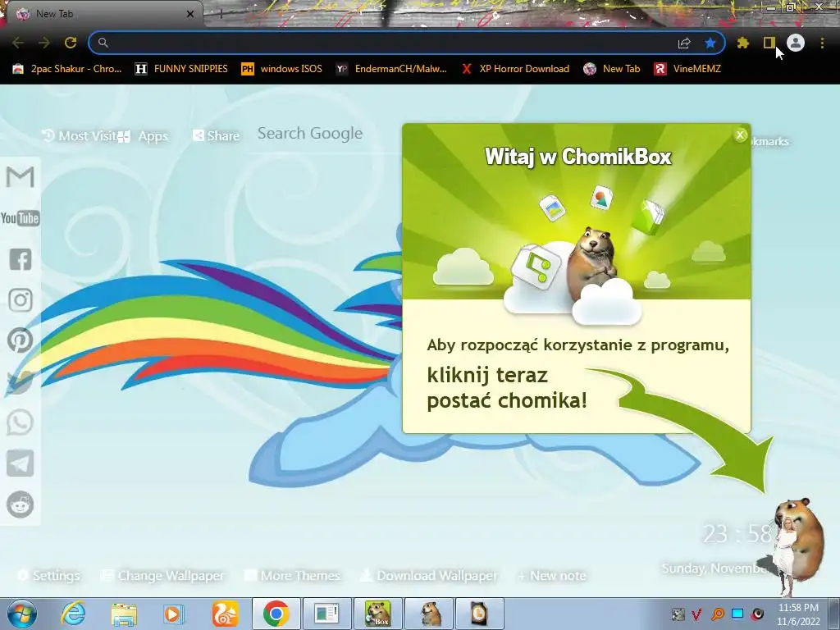Open New Tab bookmark in bookmarks bar
The image size is (840, 630).
point(612,69)
